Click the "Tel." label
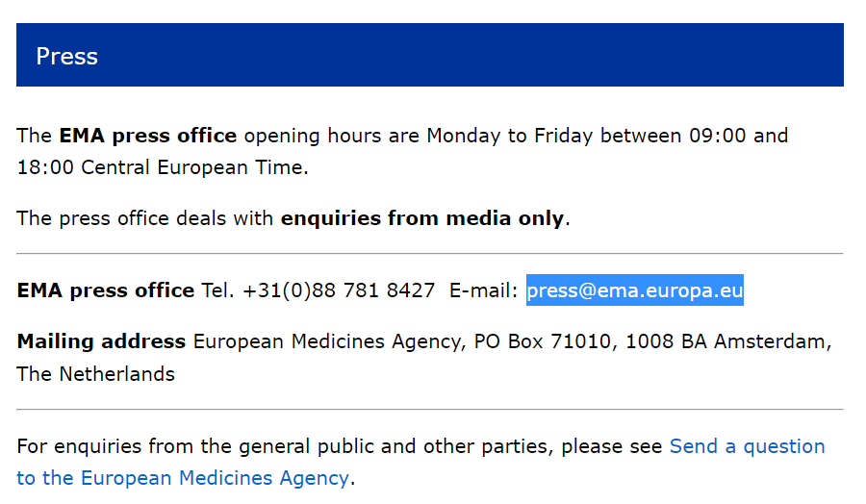866x504 pixels. (x=217, y=290)
